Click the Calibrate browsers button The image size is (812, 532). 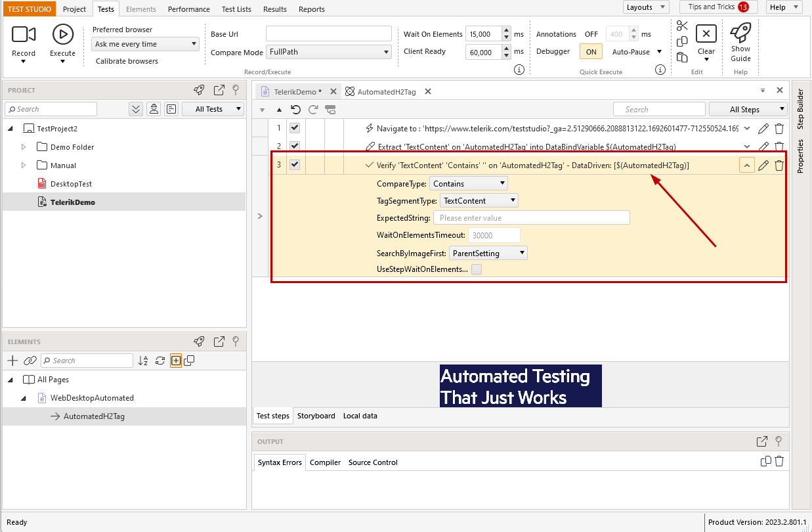tap(127, 61)
